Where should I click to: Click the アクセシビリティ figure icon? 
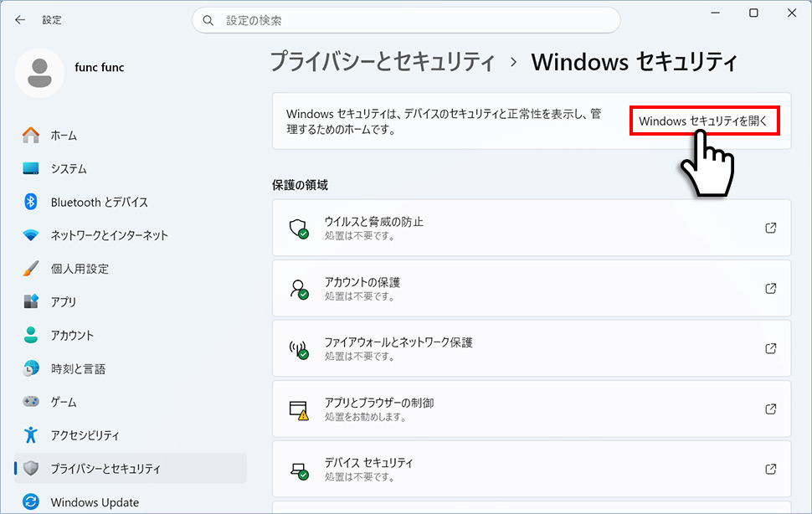(x=31, y=434)
